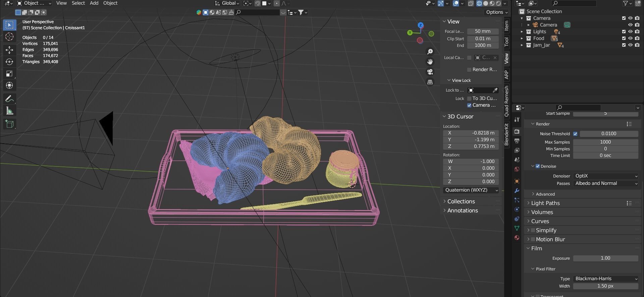644x297 pixels.
Task: Disable Jam_Jar collection in renders
Action: tap(637, 45)
